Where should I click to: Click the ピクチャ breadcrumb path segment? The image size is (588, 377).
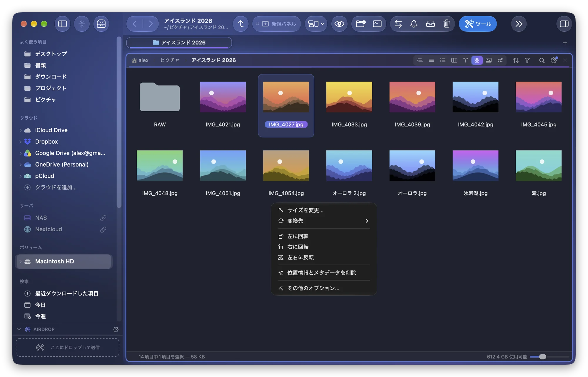click(170, 60)
